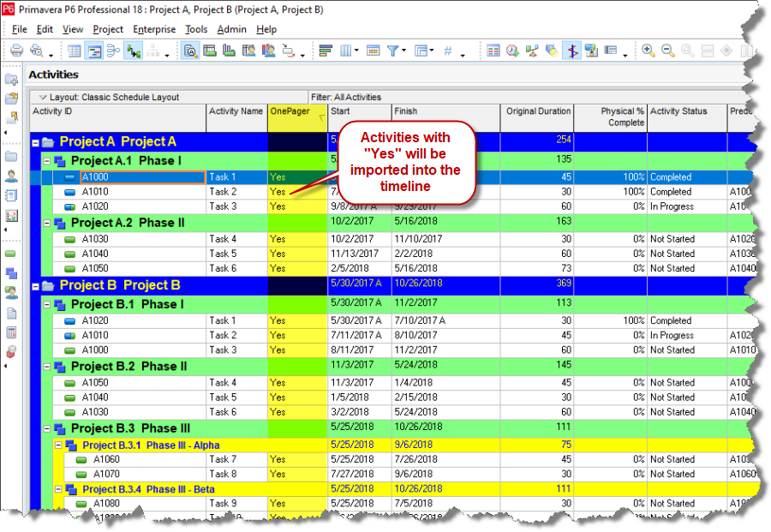
Task: Click the Timescale icon
Action: coord(374,51)
